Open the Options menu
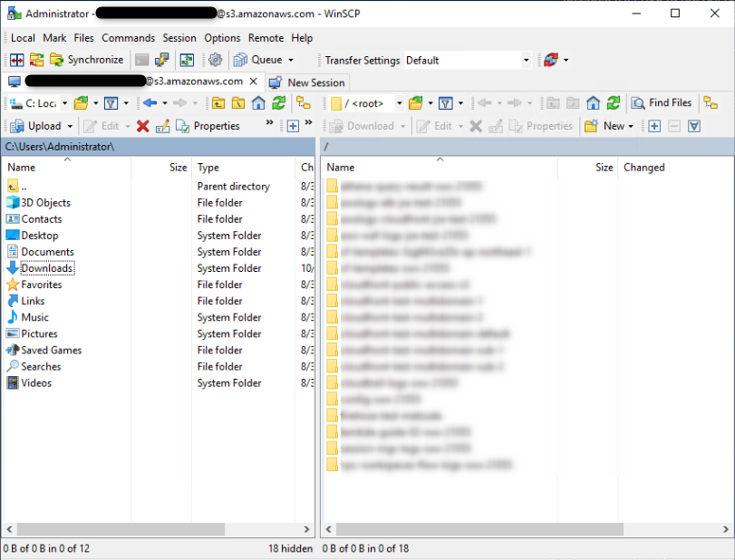 click(222, 38)
